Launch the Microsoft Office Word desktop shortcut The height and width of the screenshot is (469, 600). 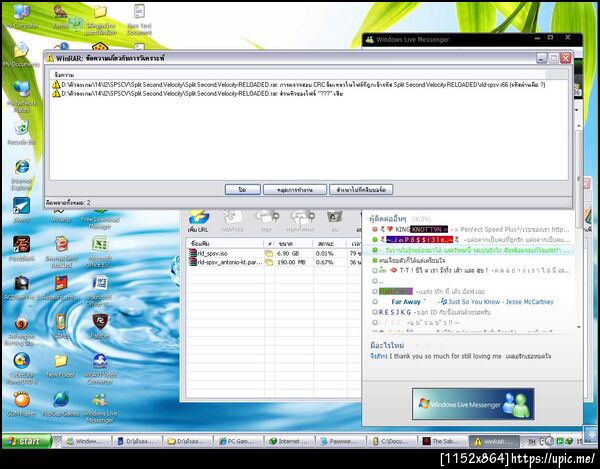(x=100, y=291)
